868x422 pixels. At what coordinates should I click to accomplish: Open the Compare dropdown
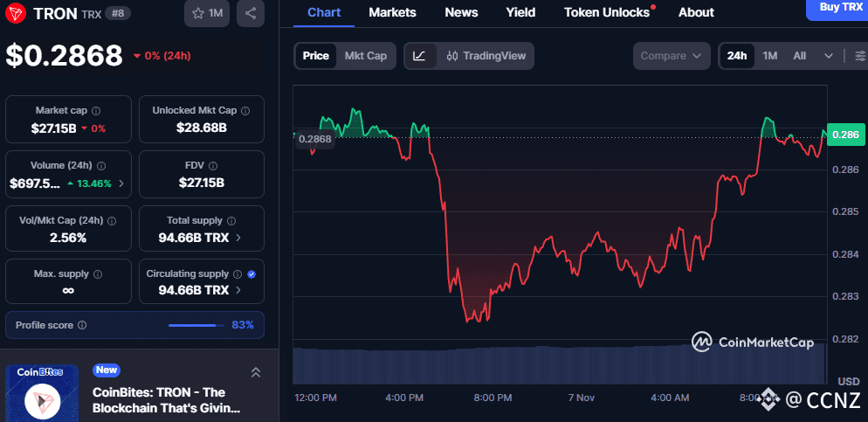click(x=671, y=56)
